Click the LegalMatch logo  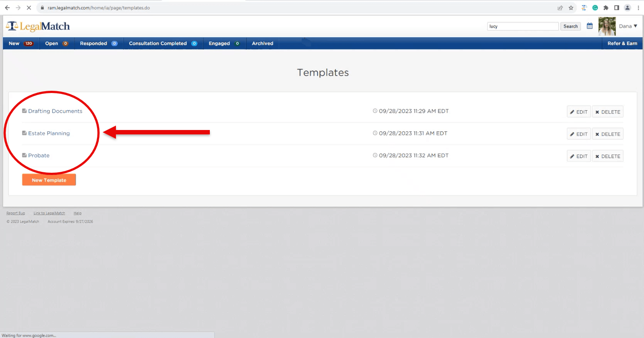tap(38, 26)
